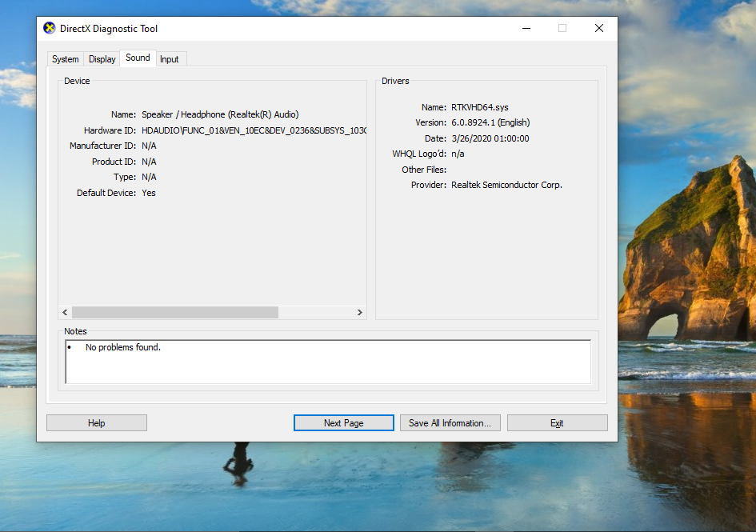The height and width of the screenshot is (532, 756).
Task: Click the Next Page button
Action: point(344,423)
